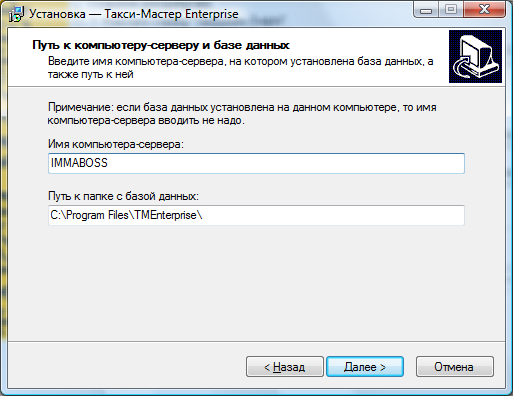Click the installer icon in the title bar
The height and width of the screenshot is (396, 513).
click(x=16, y=14)
